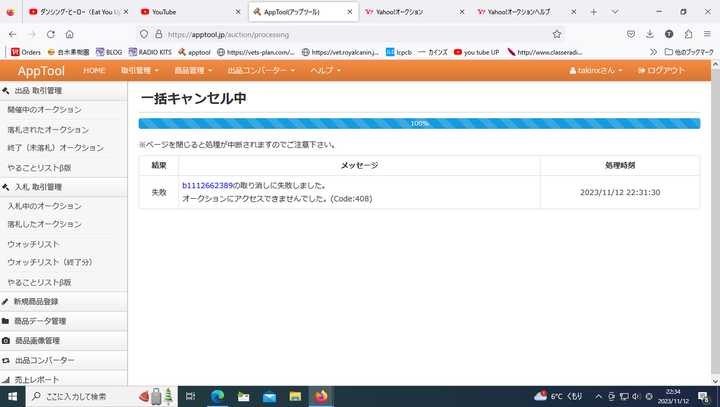
Task: Open a new browser tab with plus
Action: click(x=594, y=12)
